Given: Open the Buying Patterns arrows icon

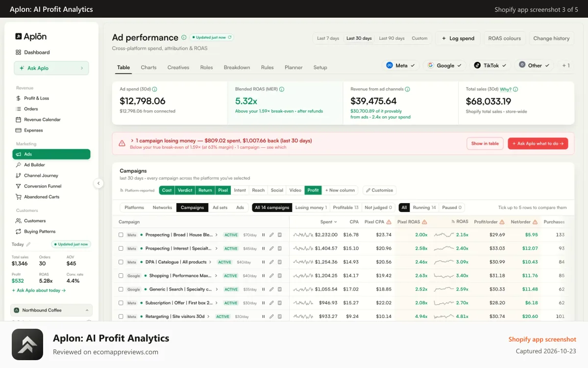Looking at the screenshot, I should click(18, 232).
